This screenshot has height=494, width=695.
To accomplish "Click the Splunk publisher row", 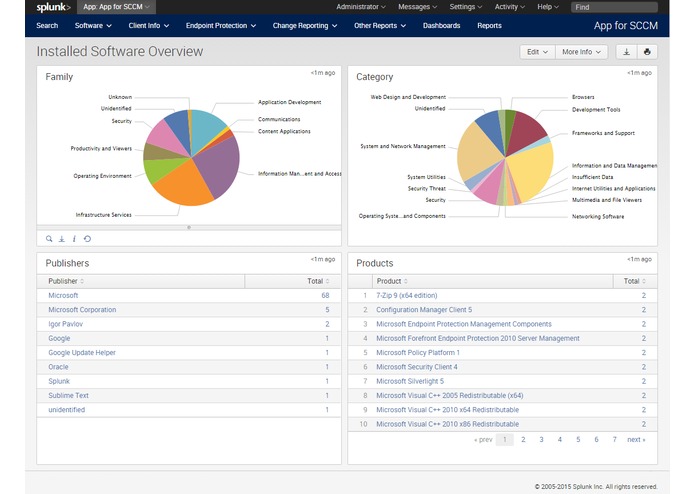I will tap(189, 381).
